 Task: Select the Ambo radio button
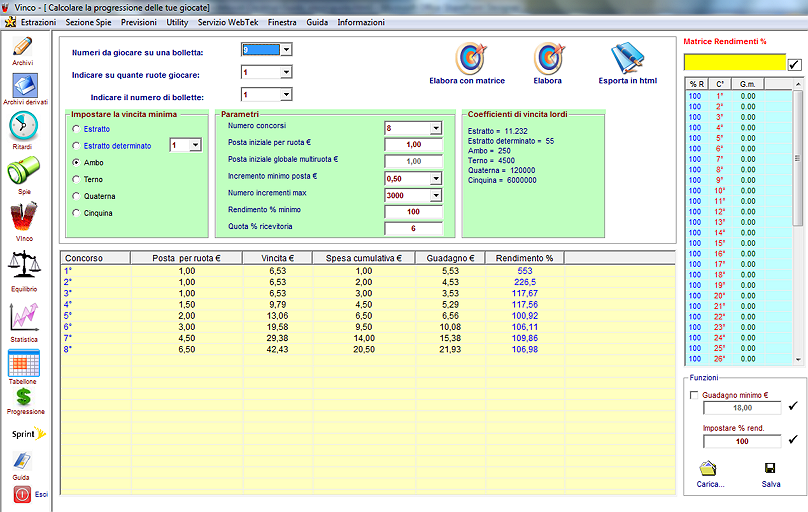tap(76, 162)
